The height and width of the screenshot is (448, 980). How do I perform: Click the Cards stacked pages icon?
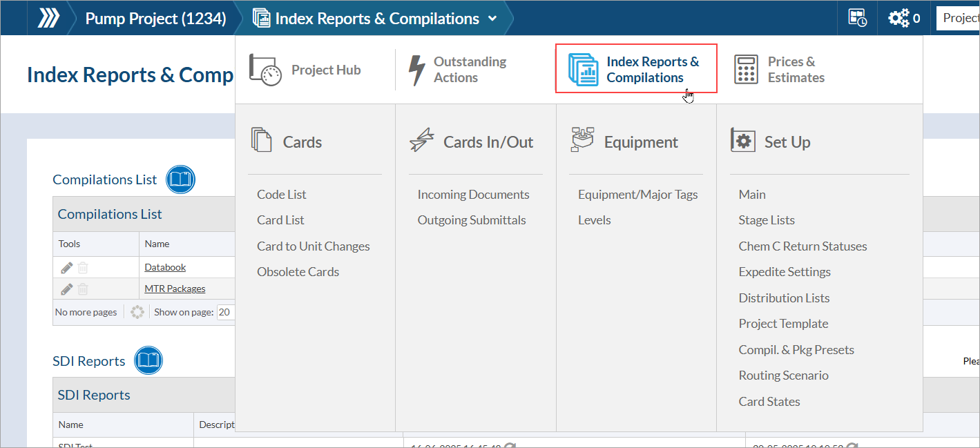point(262,139)
